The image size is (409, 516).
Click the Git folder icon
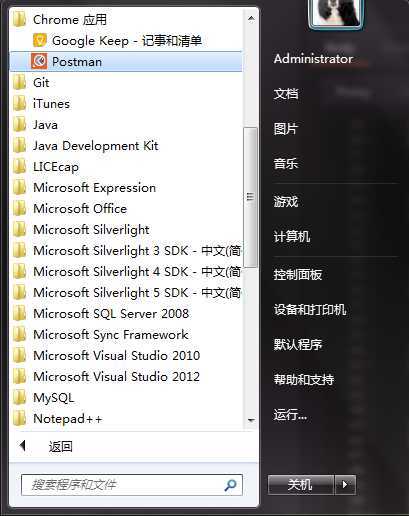[x=19, y=82]
